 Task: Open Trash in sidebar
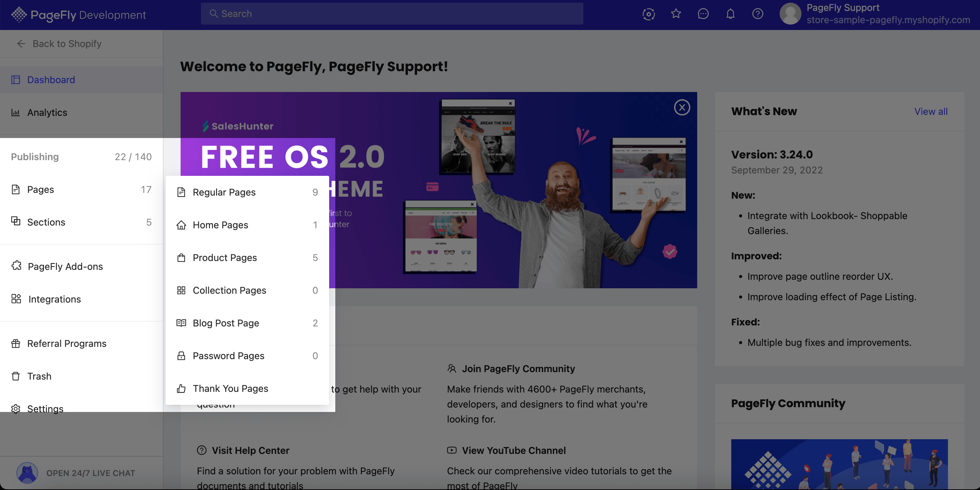coord(81,376)
